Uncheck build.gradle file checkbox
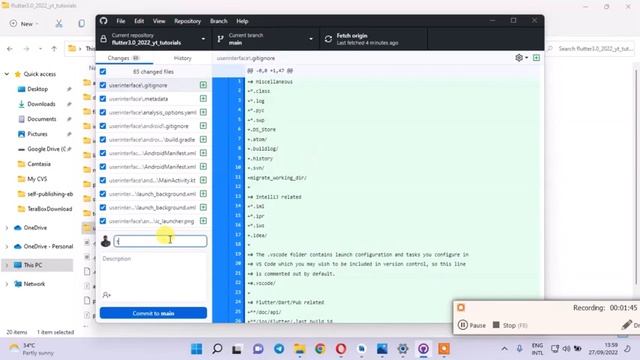Viewport: 640px width, 360px height. [103, 139]
